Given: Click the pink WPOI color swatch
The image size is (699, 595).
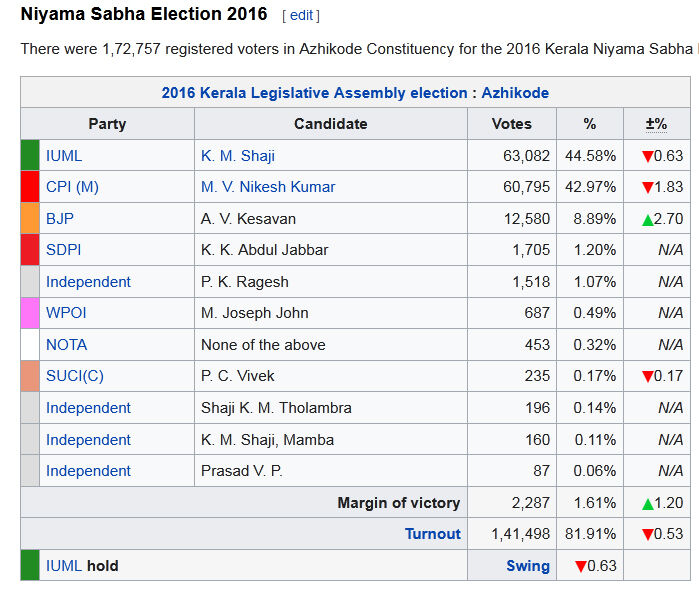Looking at the screenshot, I should 30,313.
